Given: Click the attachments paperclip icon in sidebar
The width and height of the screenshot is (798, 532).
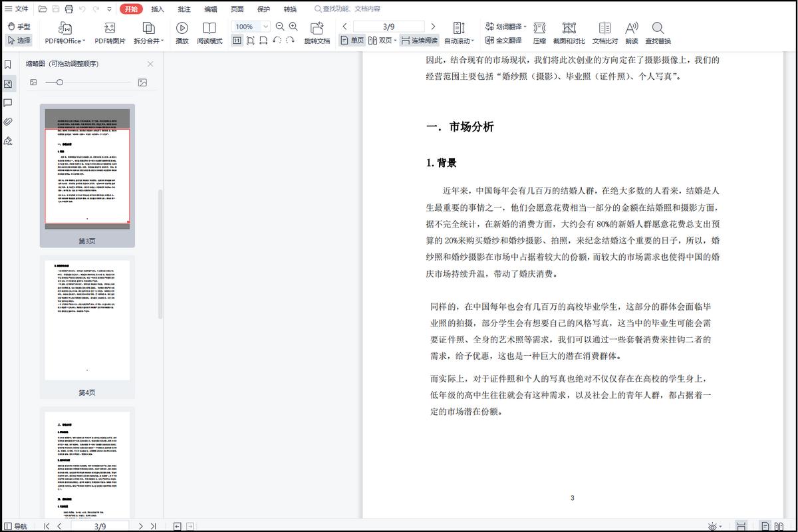Looking at the screenshot, I should point(8,121).
